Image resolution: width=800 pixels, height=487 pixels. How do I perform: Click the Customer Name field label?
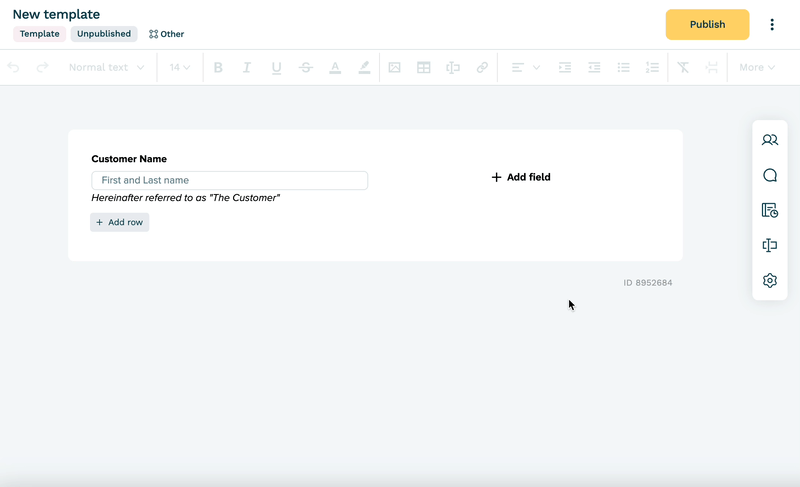[x=129, y=159]
